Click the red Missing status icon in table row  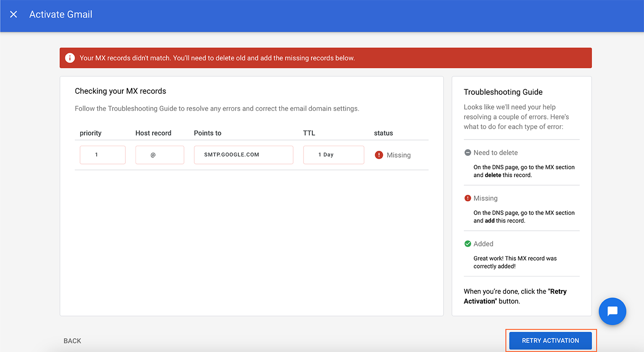pyautogui.click(x=379, y=155)
